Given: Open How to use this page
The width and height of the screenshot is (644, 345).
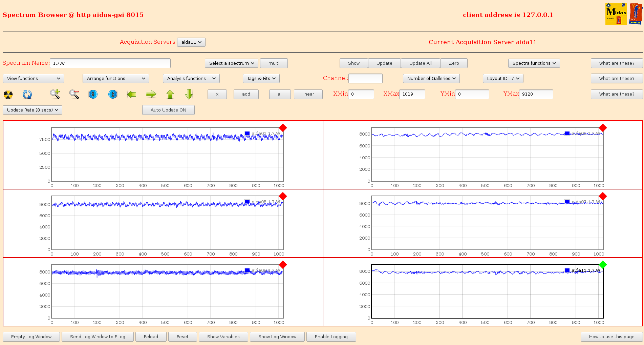Looking at the screenshot, I should coord(612,337).
